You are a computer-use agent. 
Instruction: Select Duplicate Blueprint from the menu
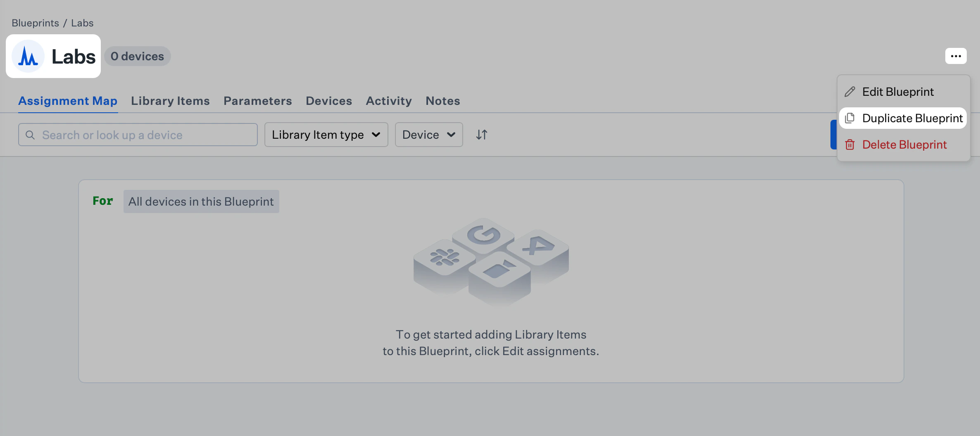[913, 118]
